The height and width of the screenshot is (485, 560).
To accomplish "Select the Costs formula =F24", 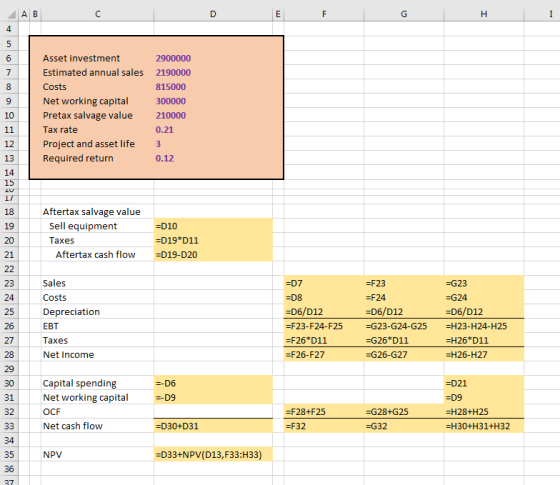I will [404, 298].
